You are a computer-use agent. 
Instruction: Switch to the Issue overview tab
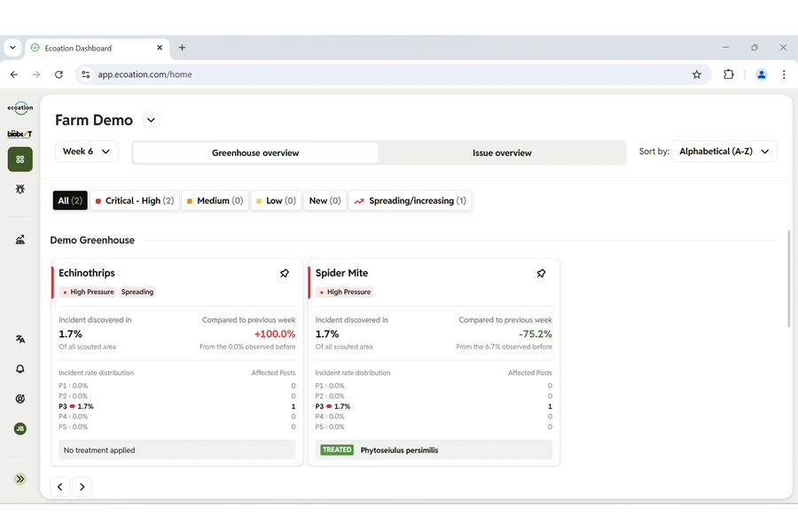click(x=501, y=153)
